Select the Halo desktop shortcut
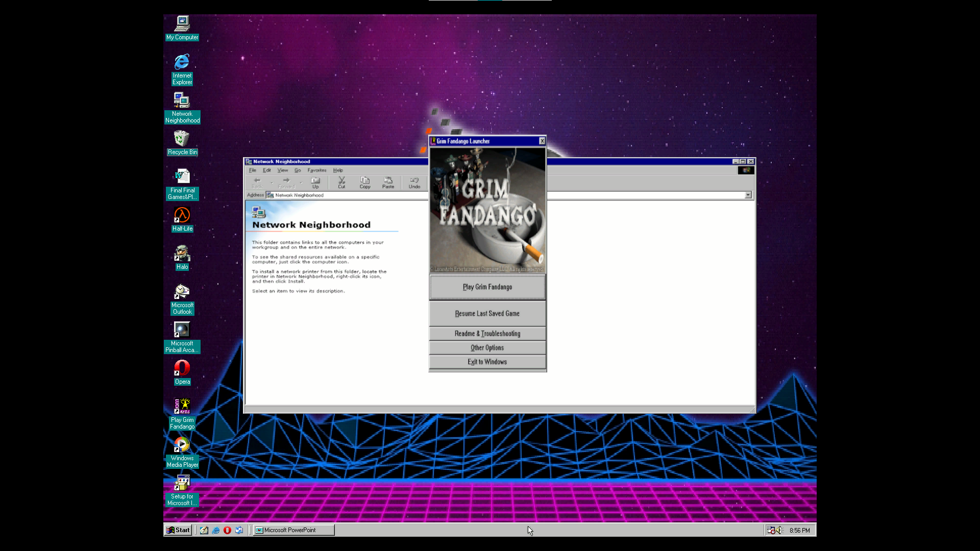Image resolution: width=980 pixels, height=551 pixels. tap(182, 254)
